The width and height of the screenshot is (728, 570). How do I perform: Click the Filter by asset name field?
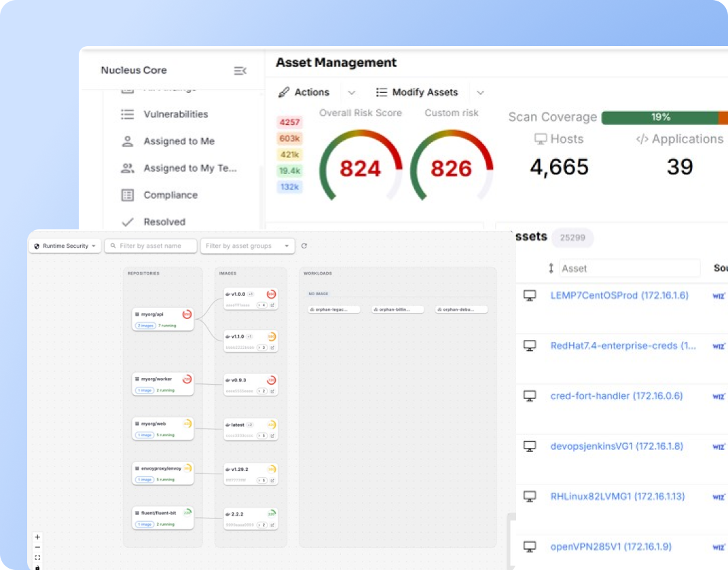tap(151, 246)
